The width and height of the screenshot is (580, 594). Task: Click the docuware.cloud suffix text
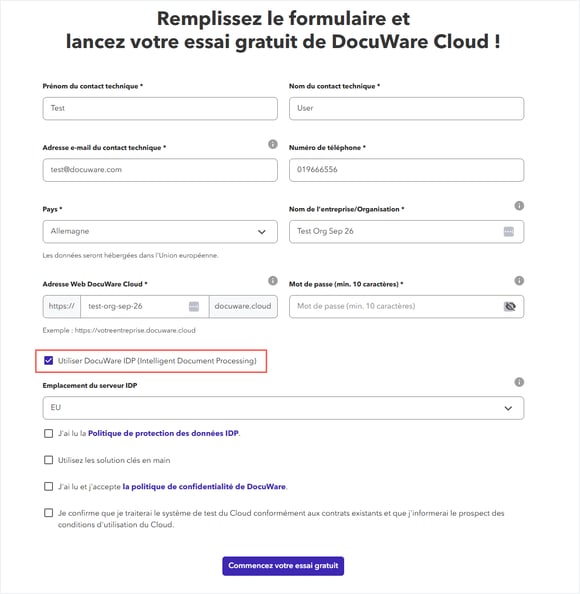tap(243, 306)
